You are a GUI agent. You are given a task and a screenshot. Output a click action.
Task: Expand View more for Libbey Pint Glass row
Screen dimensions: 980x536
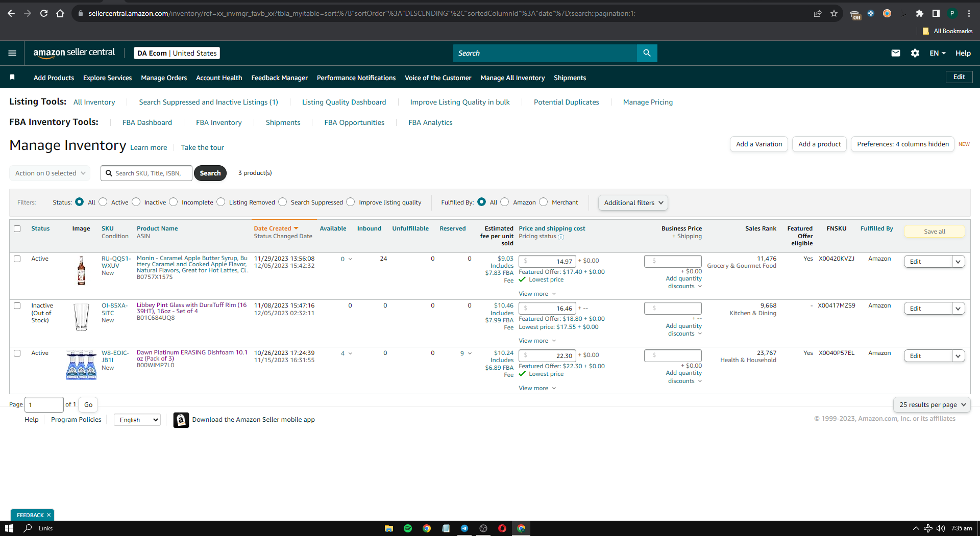(x=537, y=341)
